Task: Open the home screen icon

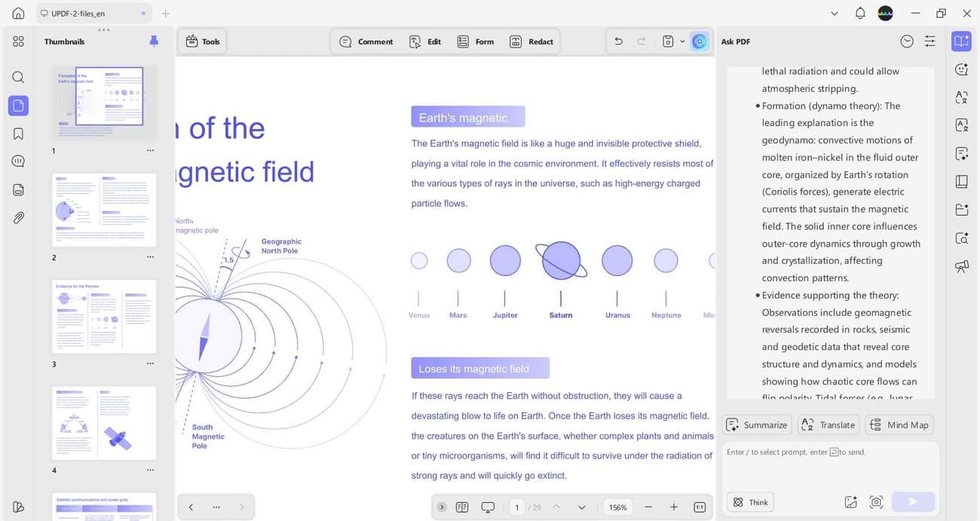Action: click(x=18, y=14)
